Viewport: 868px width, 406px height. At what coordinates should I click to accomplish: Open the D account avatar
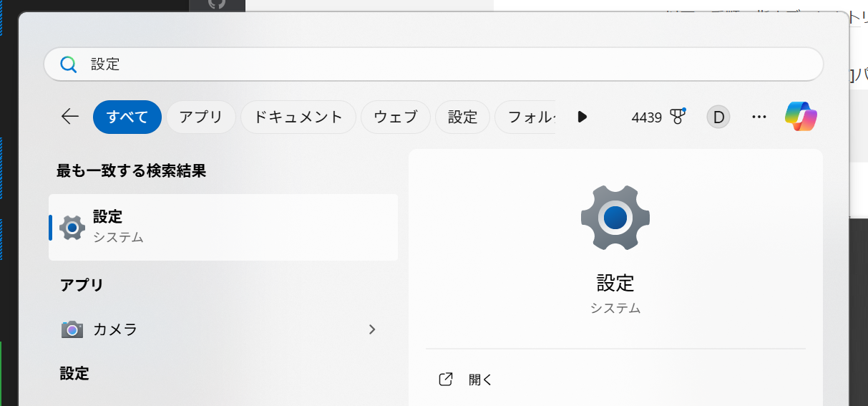click(x=718, y=117)
